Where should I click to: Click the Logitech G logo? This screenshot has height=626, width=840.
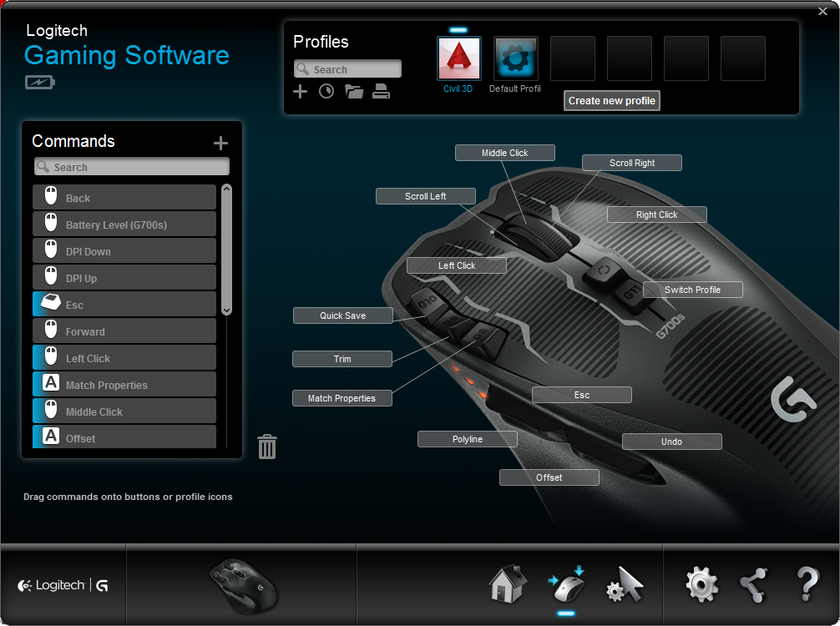click(63, 585)
